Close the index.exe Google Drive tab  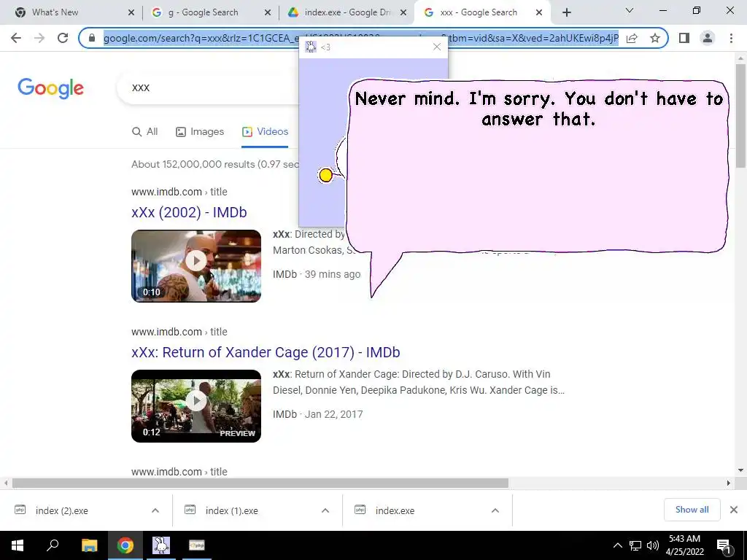pyautogui.click(x=403, y=12)
